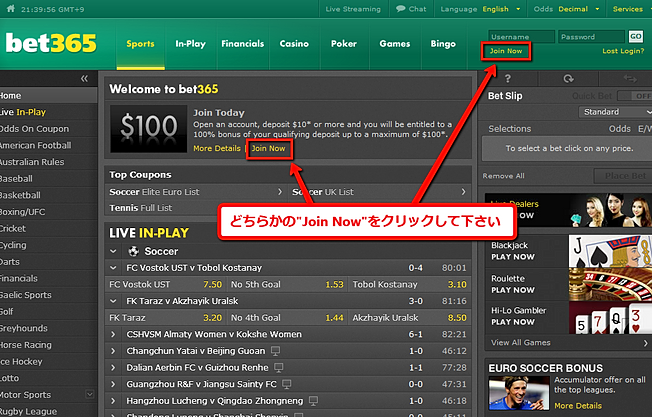Click streaming monitor icon for Hangzhou Lucheng match
The width and height of the screenshot is (652, 417).
tap(314, 401)
